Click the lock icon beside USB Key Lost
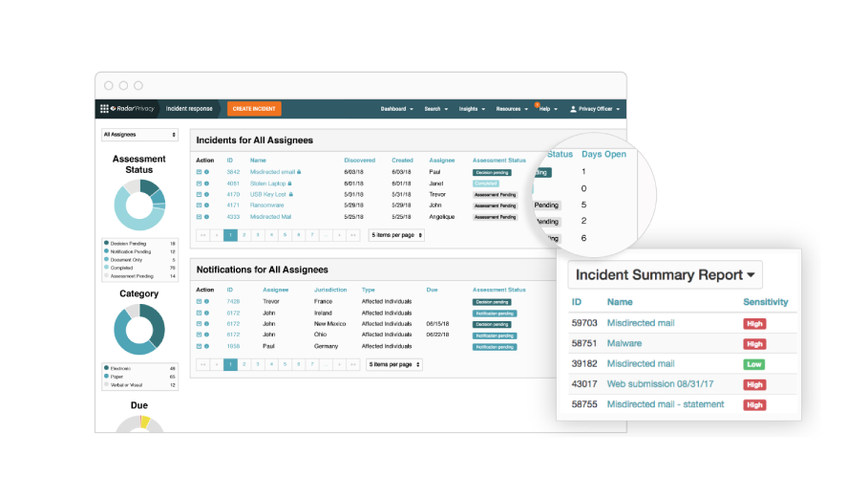 tap(290, 194)
